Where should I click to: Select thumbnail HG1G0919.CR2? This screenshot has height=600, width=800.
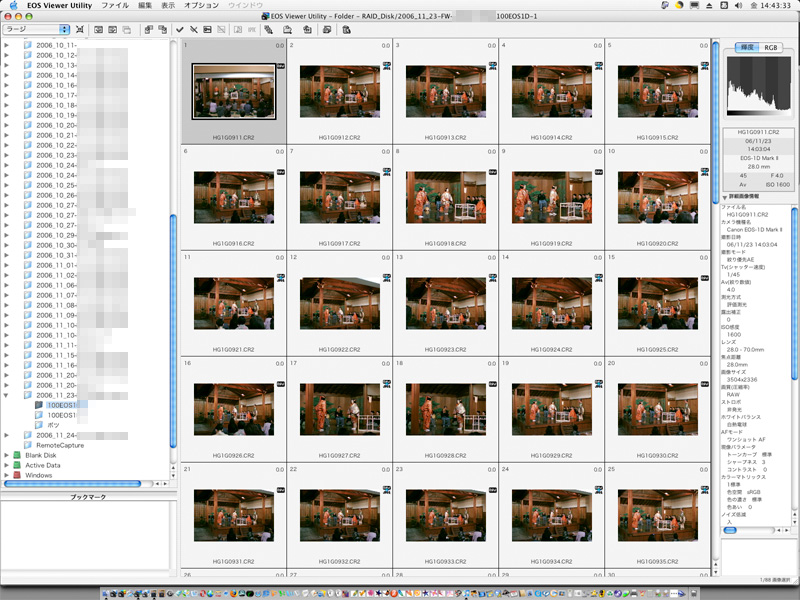pyautogui.click(x=552, y=197)
